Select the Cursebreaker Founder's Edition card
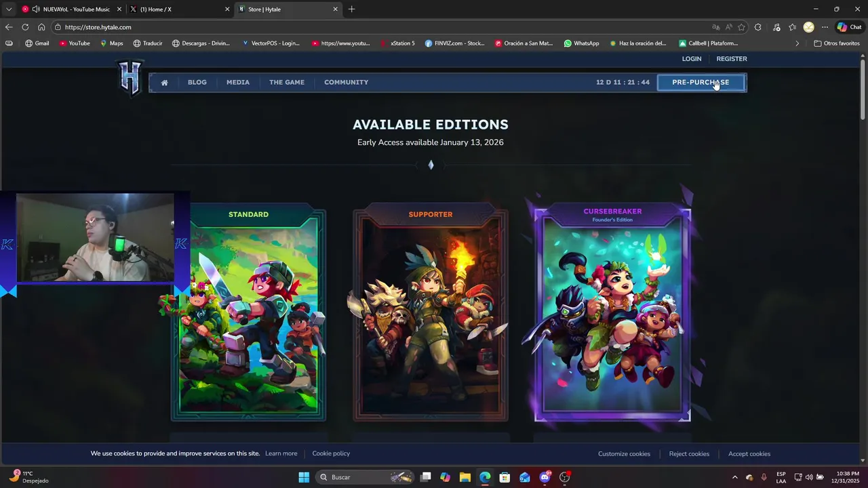Image resolution: width=868 pixels, height=488 pixels. (612, 314)
